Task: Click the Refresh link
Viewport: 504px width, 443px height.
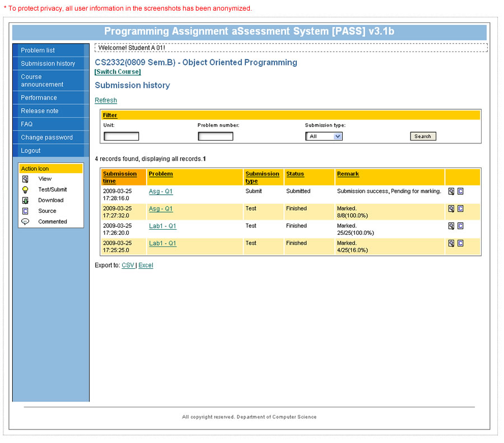Action: (106, 100)
